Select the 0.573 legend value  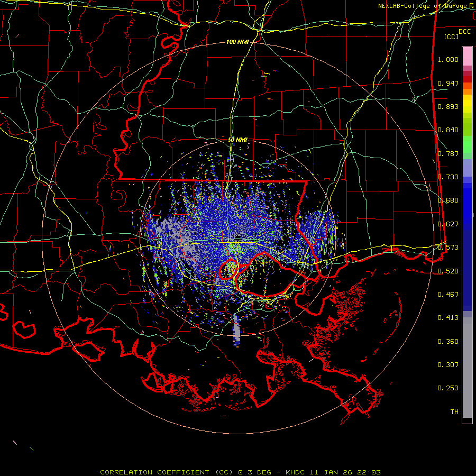pos(448,248)
